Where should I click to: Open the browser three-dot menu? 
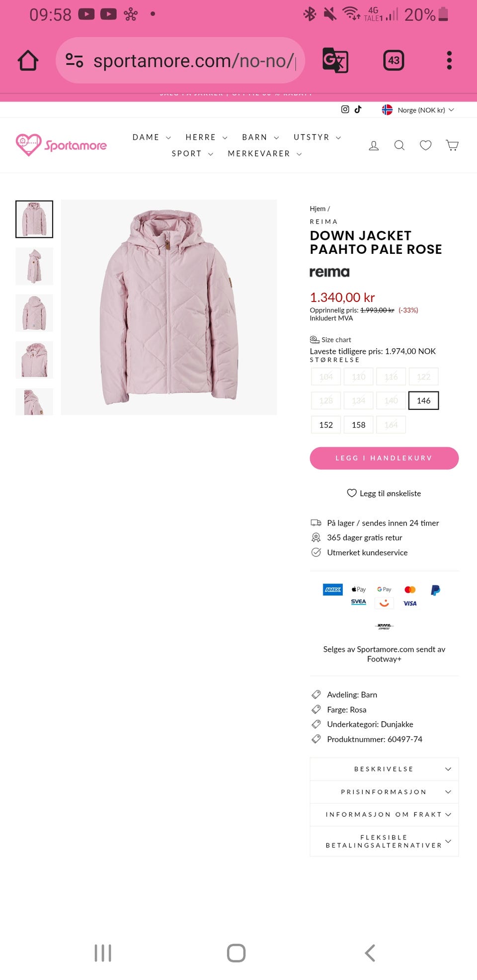[449, 61]
